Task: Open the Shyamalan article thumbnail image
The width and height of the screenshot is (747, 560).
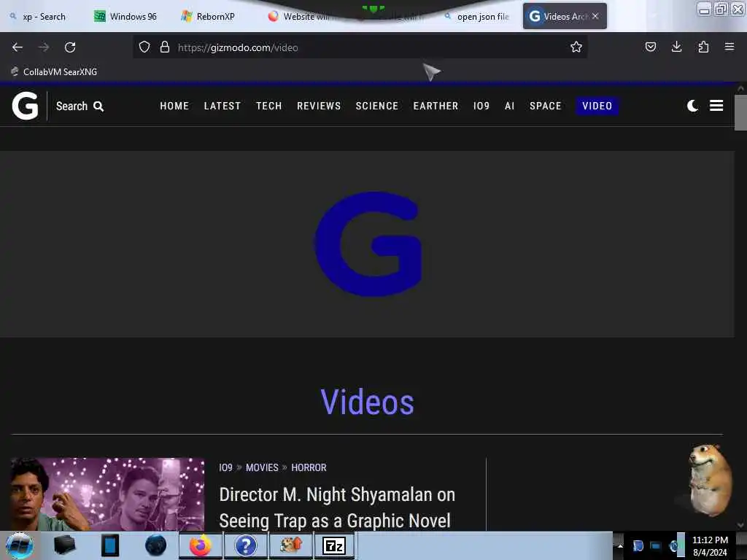Action: coord(108,494)
